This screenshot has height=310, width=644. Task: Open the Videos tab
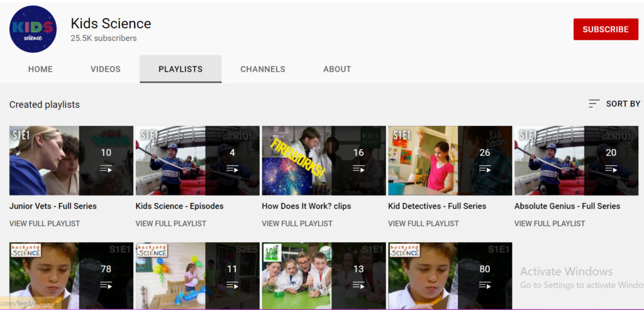point(106,69)
